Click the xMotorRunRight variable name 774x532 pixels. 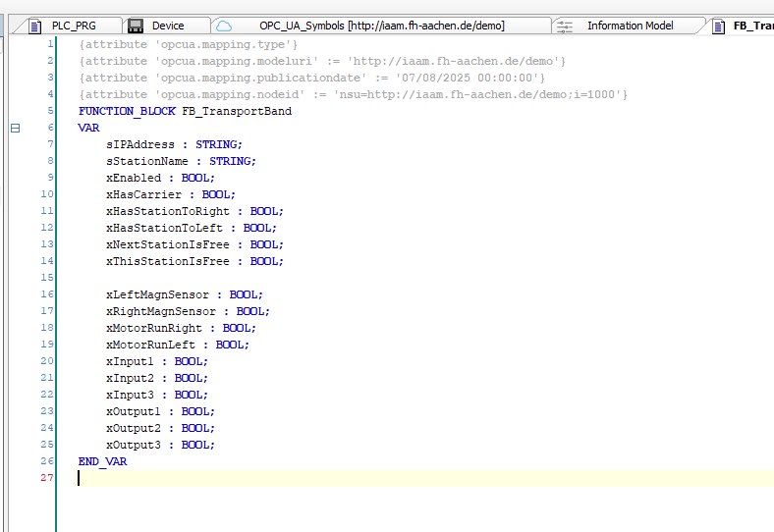click(x=154, y=328)
